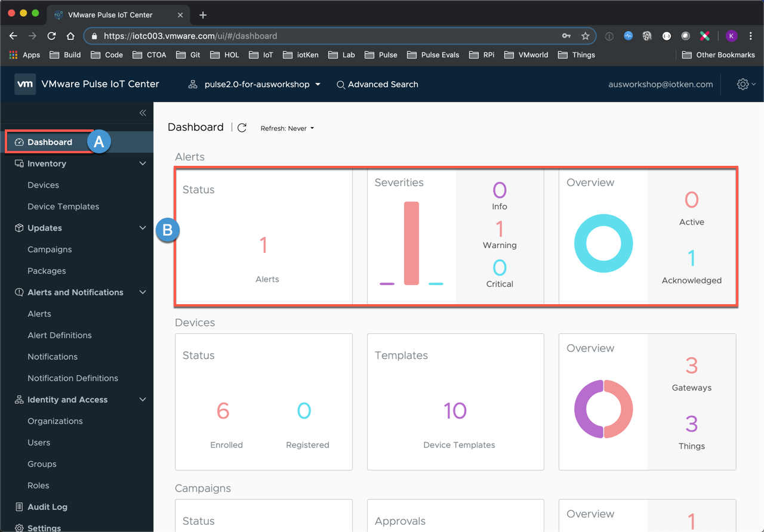Open the Refresh: Never dropdown
The image size is (764, 532).
pos(287,128)
